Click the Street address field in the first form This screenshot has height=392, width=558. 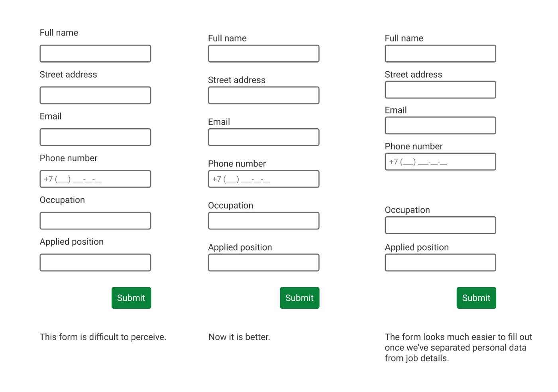tap(95, 95)
